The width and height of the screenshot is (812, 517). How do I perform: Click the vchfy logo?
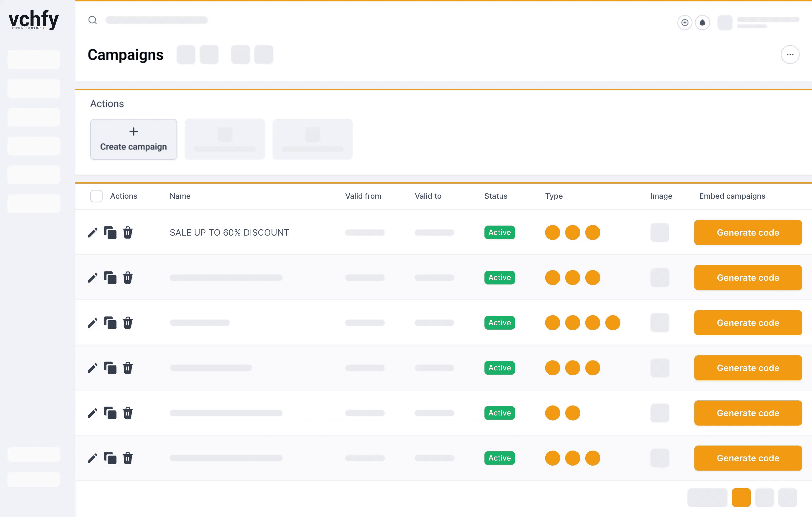pyautogui.click(x=33, y=20)
